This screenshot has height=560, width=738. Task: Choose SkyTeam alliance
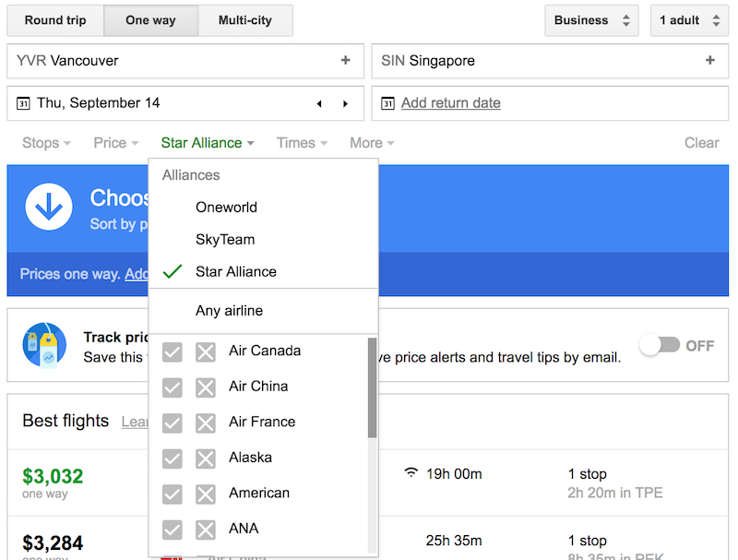point(263,240)
